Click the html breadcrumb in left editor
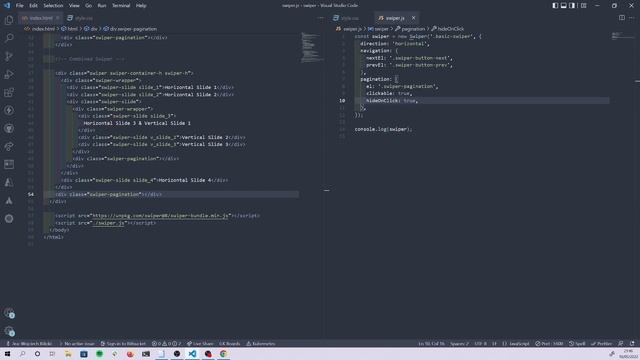640x360 pixels. [x=69, y=29]
